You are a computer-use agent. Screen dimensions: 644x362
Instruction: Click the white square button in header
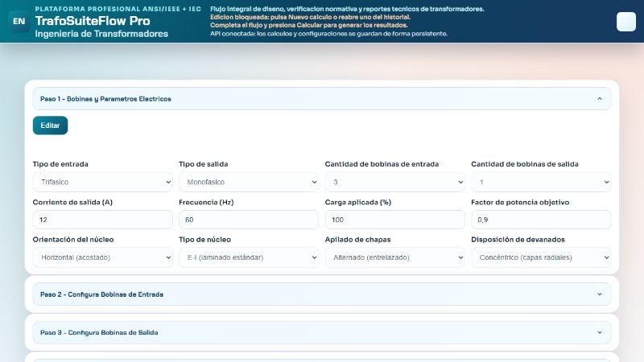coord(626,22)
